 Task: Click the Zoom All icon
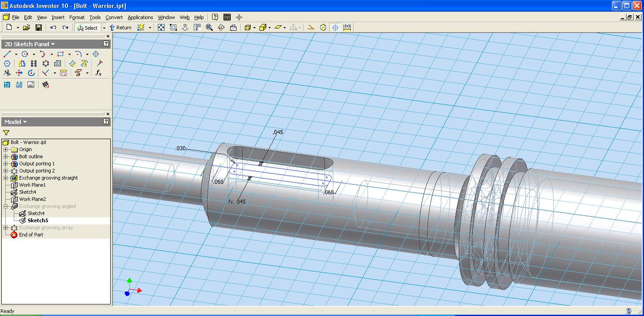click(161, 28)
